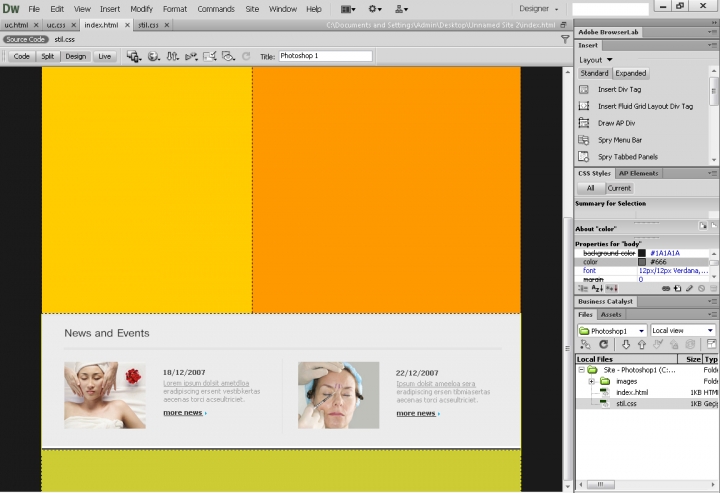
Task: Click Attach Style Sheet link icon
Action: pyautogui.click(x=666, y=288)
